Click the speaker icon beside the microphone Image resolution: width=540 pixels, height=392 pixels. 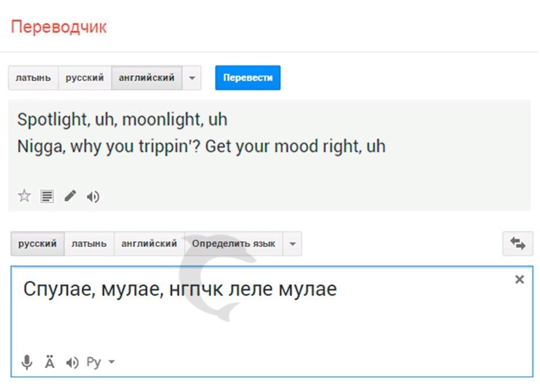[72, 362]
